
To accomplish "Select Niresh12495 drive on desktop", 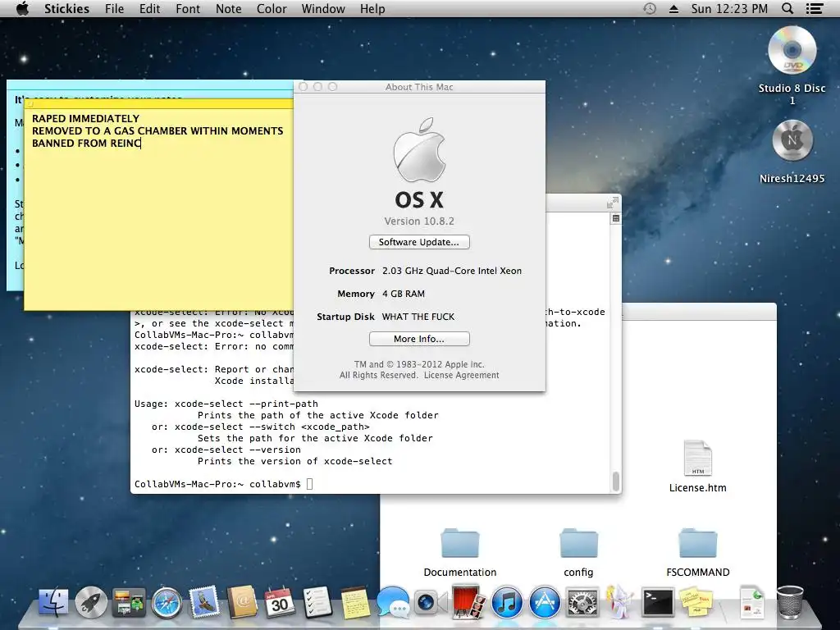I will coord(792,140).
